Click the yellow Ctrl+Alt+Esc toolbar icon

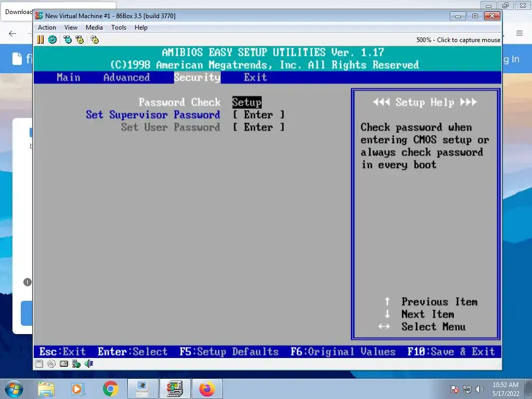pos(79,39)
